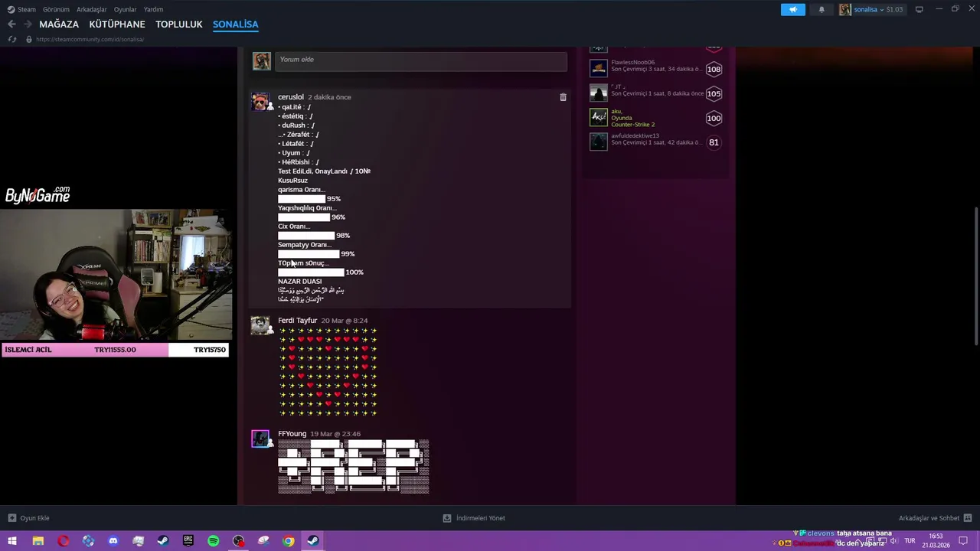Click the Steam announcements megaphone icon

[793, 9]
